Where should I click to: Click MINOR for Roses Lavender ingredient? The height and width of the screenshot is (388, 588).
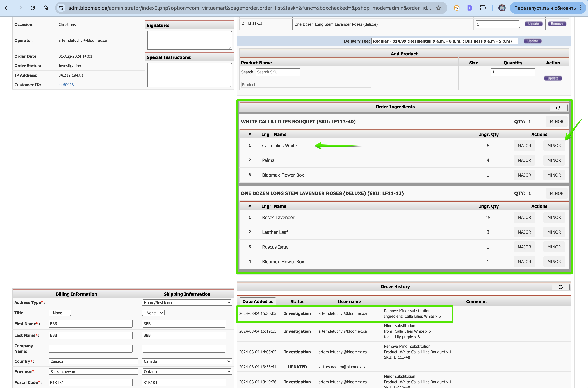tap(554, 217)
